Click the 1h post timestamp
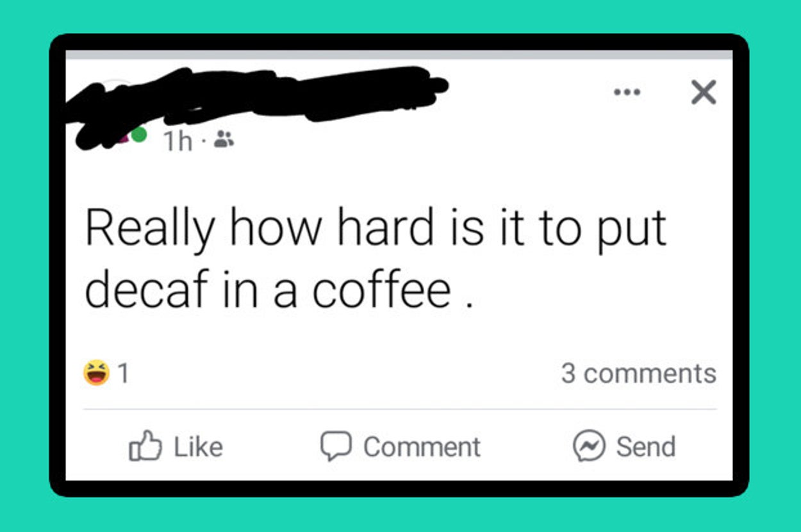801x532 pixels. pyautogui.click(x=178, y=141)
